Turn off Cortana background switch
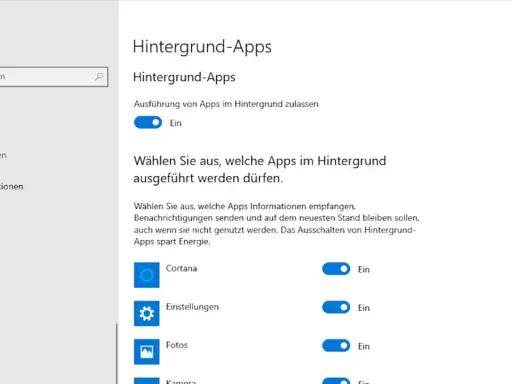Image resolution: width=512 pixels, height=384 pixels. (336, 269)
